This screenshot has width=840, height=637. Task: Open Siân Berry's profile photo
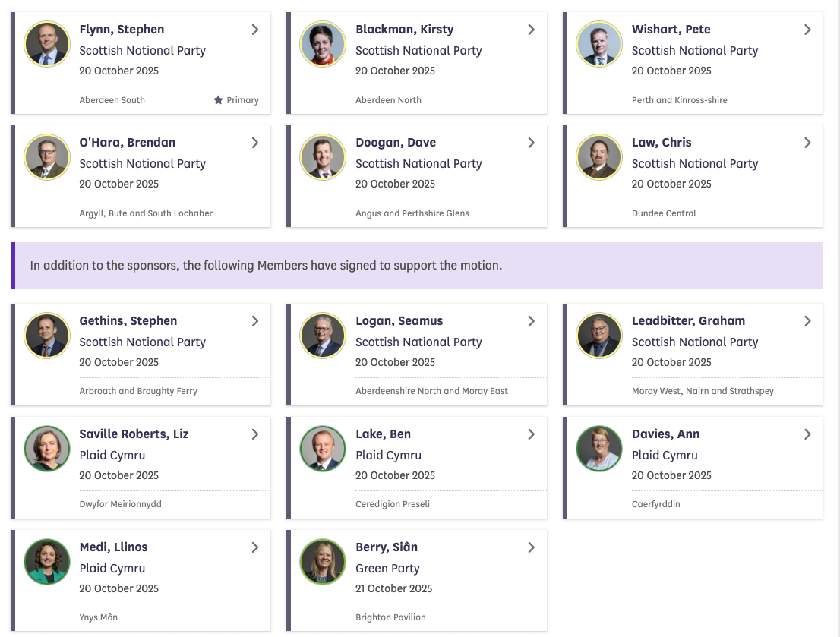pos(323,562)
